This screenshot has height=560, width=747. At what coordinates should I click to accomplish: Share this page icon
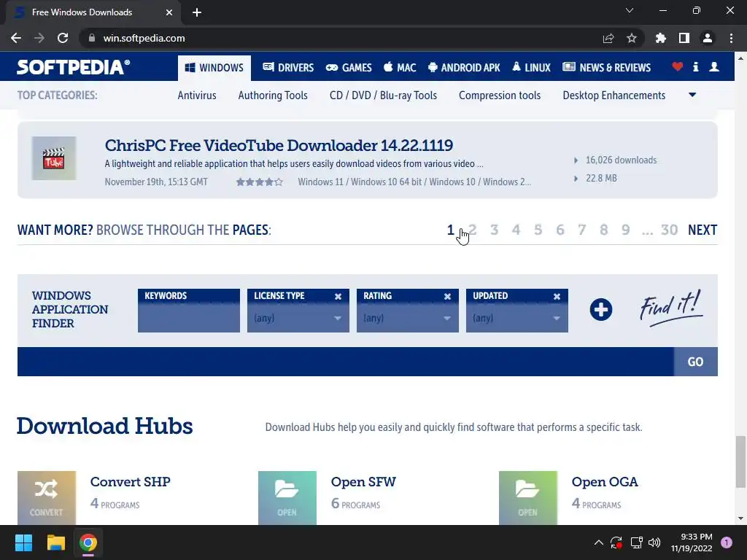pos(608,38)
